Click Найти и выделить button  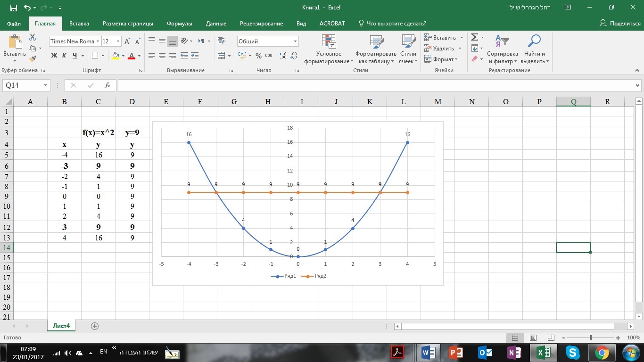[x=535, y=49]
